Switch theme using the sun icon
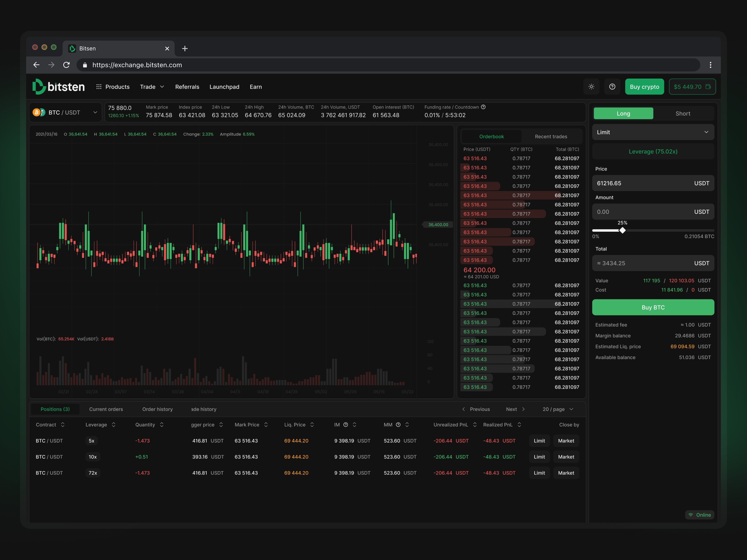747x560 pixels. (591, 87)
